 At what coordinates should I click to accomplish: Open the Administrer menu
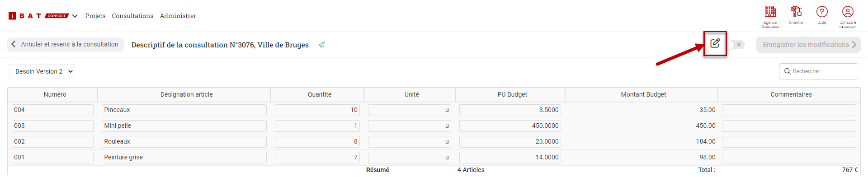click(x=178, y=16)
